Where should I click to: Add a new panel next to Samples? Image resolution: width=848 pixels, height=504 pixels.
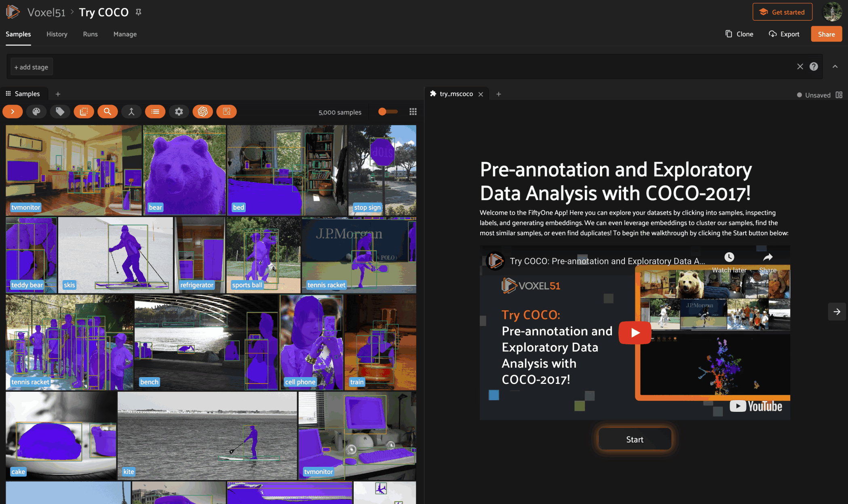point(58,94)
